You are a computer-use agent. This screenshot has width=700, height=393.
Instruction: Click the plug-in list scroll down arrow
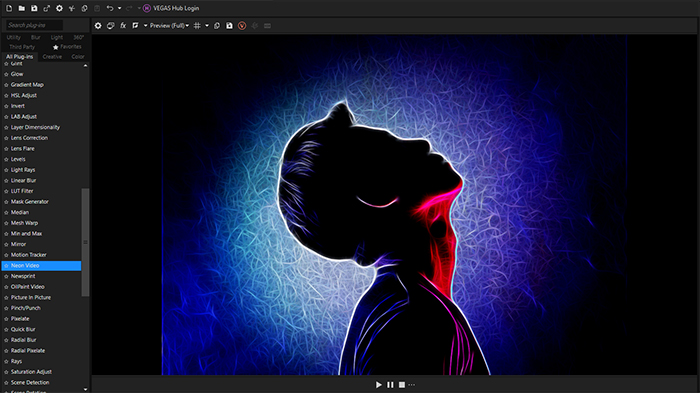(x=85, y=389)
